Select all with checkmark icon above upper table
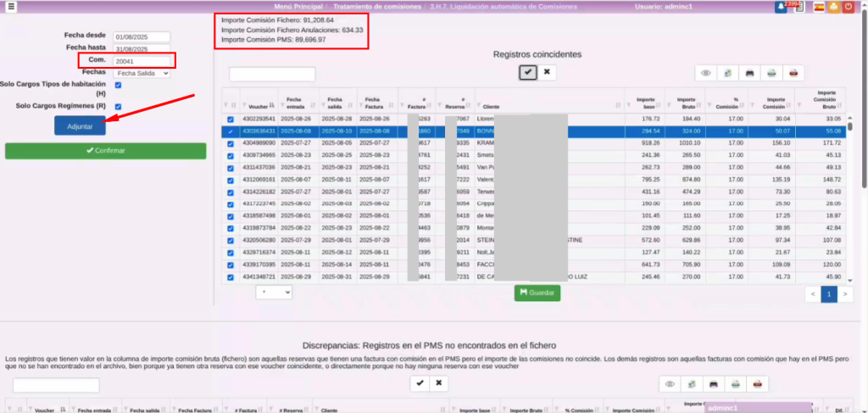This screenshot has width=868, height=413. click(528, 73)
